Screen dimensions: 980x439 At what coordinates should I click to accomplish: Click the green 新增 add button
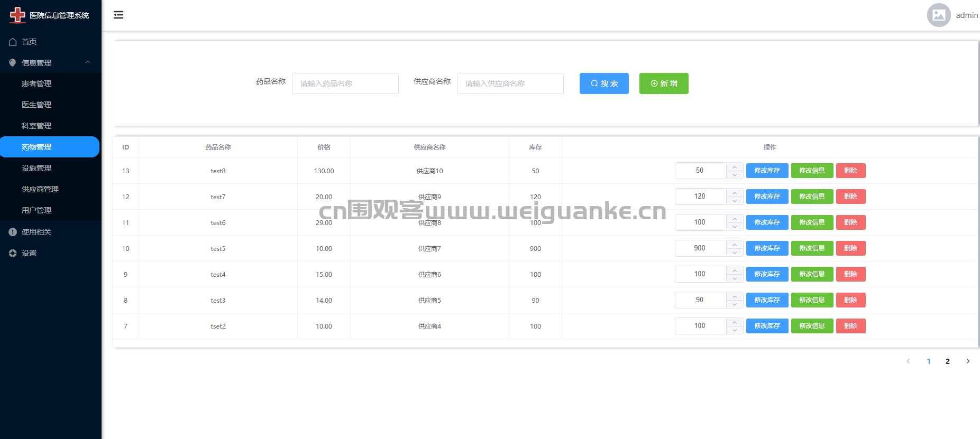[664, 83]
